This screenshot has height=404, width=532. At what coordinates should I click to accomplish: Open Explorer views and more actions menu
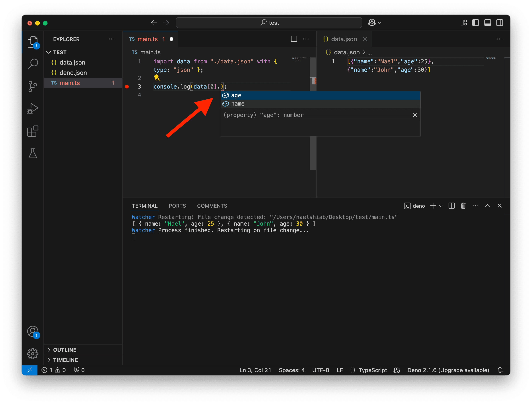112,39
